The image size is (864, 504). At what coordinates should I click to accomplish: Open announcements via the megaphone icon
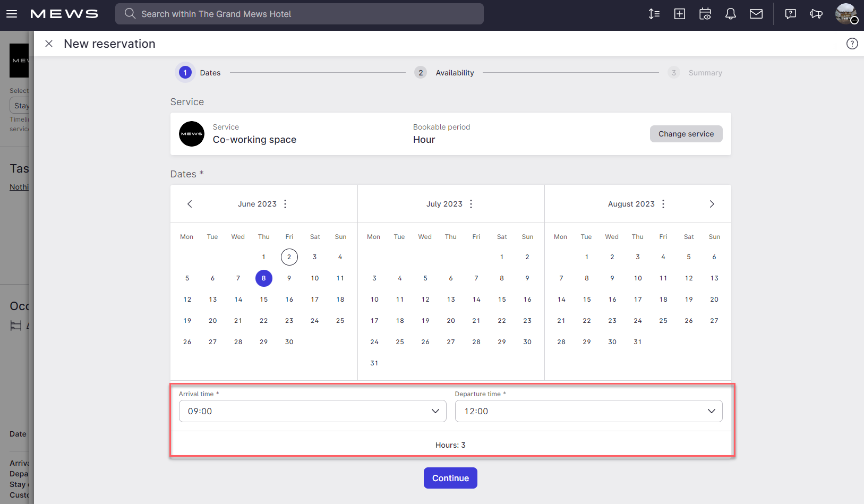pos(816,14)
